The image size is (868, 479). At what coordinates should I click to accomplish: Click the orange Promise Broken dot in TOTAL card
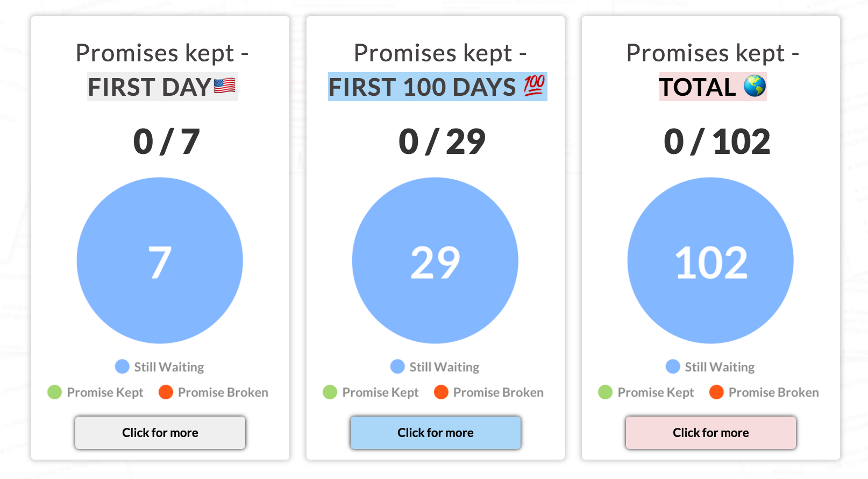(x=717, y=392)
